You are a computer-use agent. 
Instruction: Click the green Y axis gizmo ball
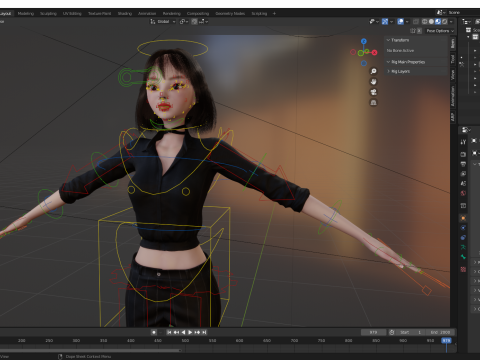(x=367, y=51)
